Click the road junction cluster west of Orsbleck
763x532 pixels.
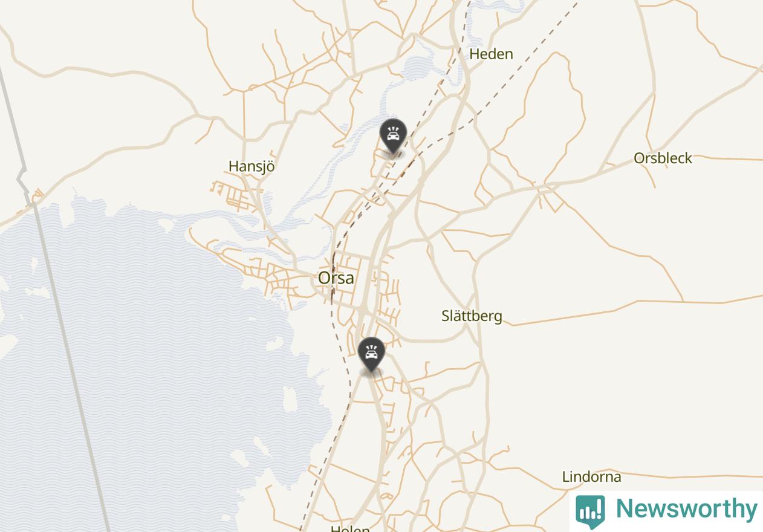(x=551, y=192)
